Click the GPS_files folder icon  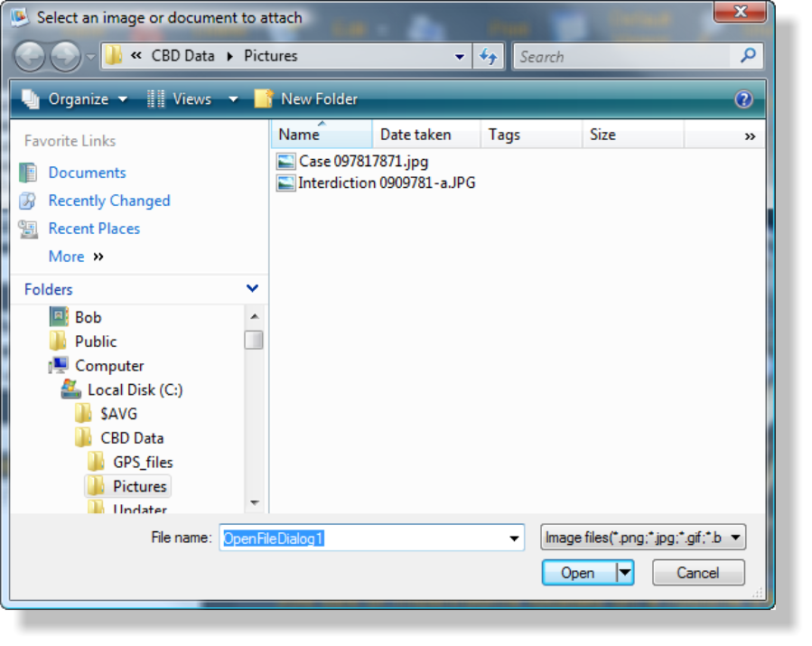(x=96, y=462)
